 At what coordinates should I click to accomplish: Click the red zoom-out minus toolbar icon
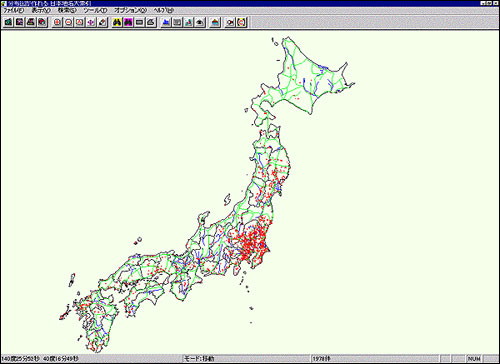point(69,22)
